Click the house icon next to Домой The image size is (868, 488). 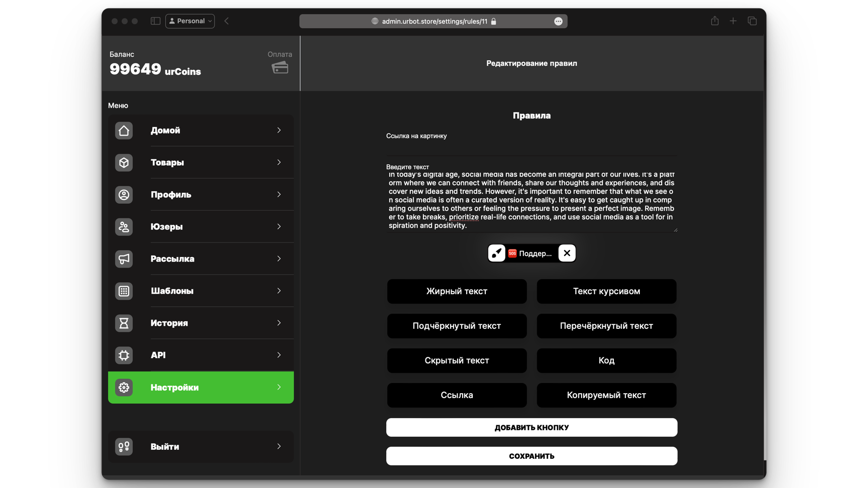(124, 131)
